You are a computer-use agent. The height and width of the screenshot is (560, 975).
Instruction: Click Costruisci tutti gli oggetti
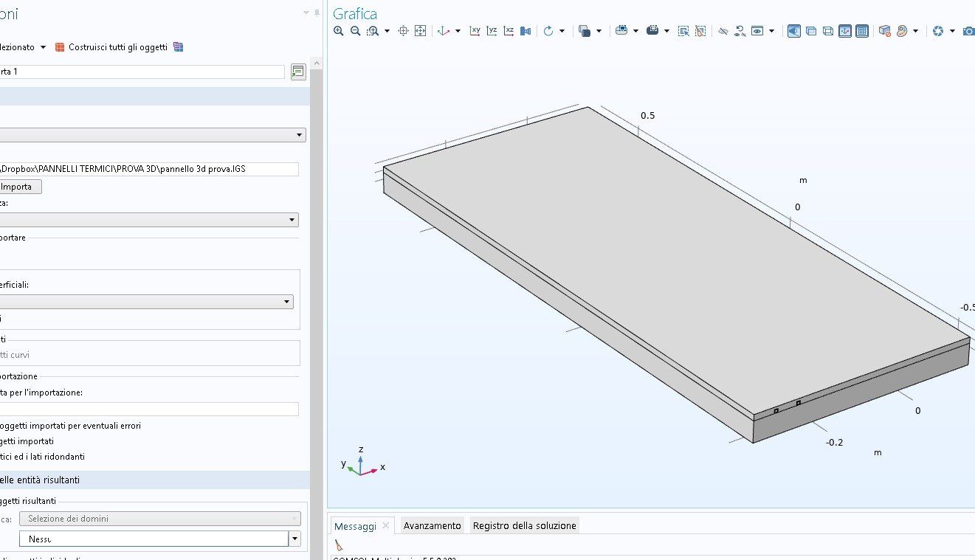point(117,47)
